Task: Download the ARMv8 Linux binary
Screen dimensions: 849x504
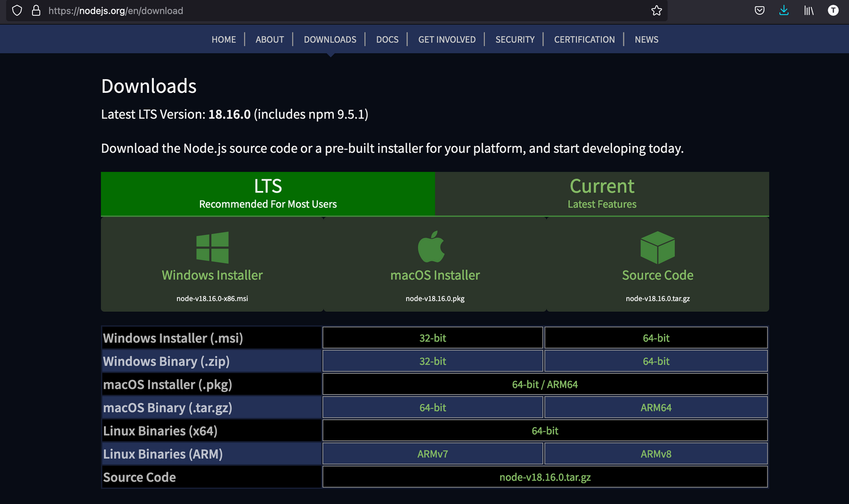Action: click(656, 454)
